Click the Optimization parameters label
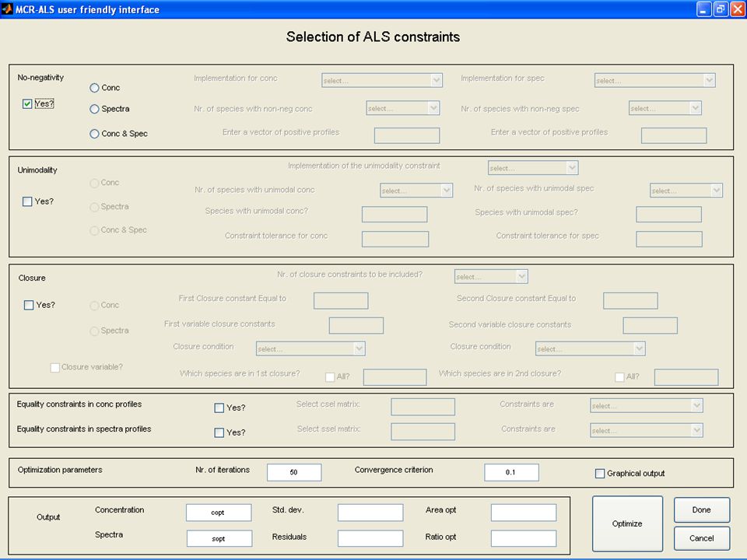 (x=60, y=470)
